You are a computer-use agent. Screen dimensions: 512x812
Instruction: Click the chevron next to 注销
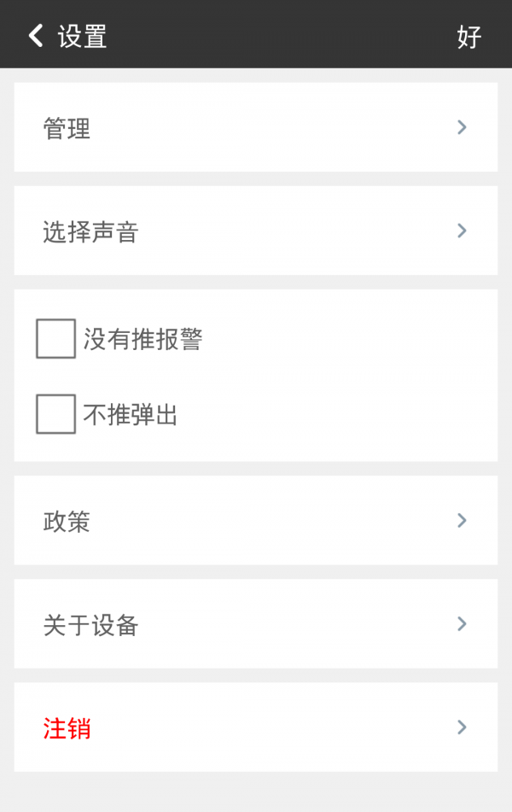pos(462,727)
